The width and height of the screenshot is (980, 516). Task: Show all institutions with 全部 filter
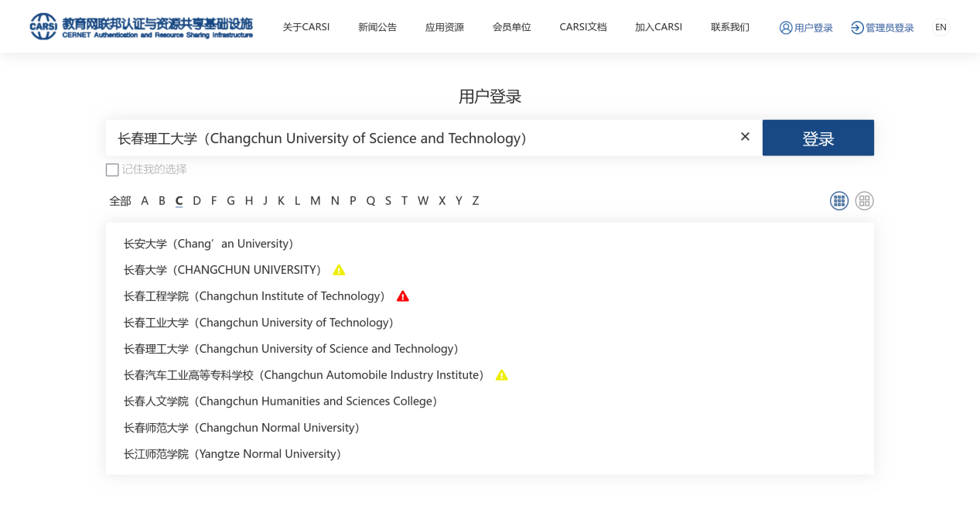coord(120,201)
